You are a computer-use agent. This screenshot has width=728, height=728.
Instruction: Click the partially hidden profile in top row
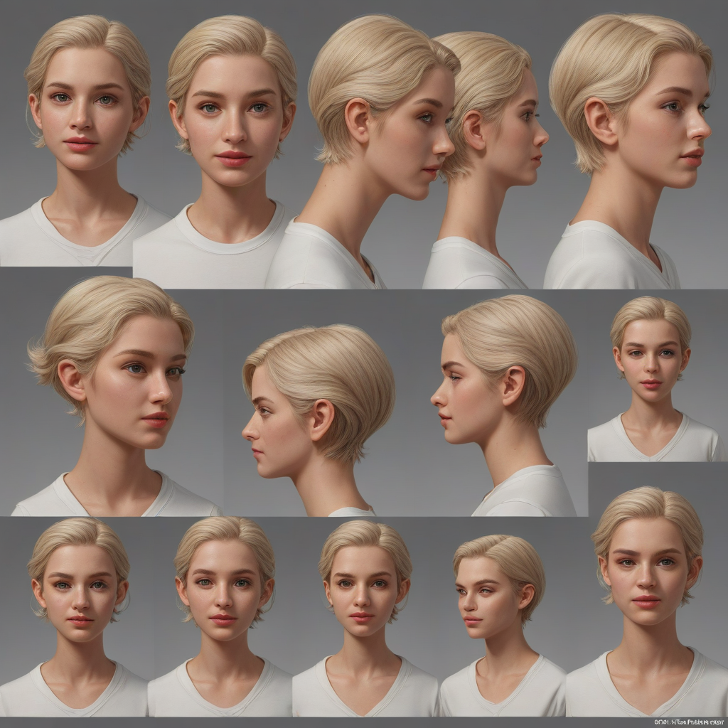point(498,142)
